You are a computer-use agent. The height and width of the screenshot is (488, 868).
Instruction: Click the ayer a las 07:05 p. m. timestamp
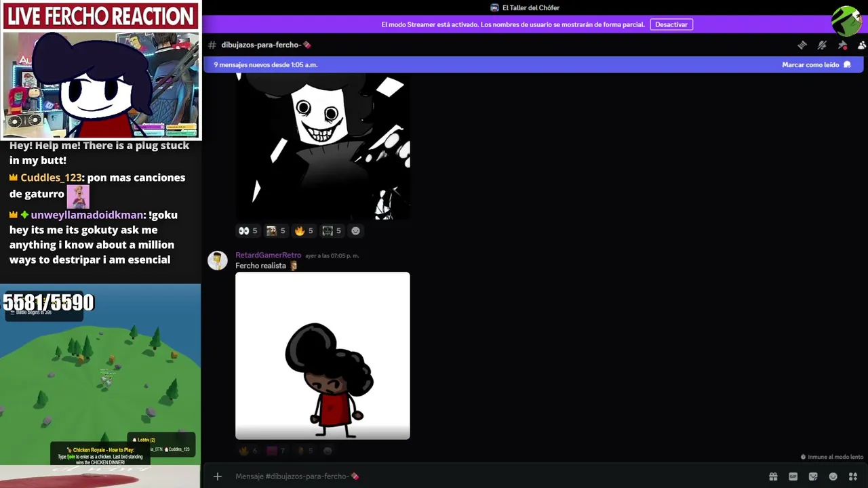[332, 256]
